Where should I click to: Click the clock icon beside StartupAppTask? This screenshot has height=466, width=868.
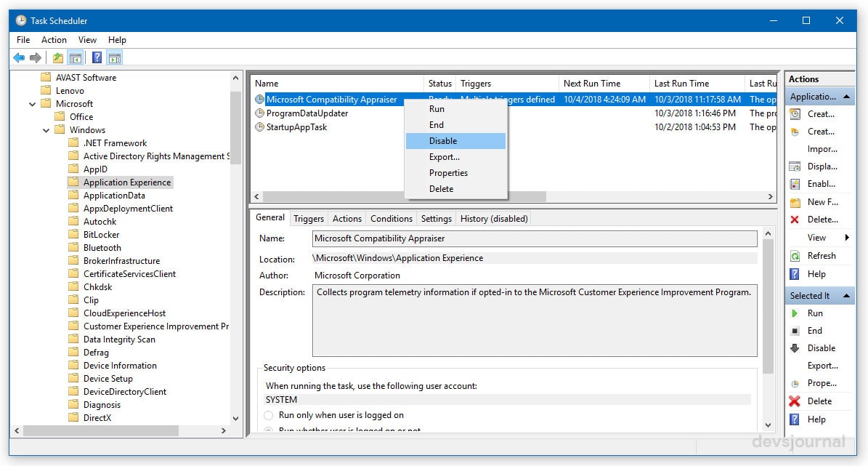coord(259,127)
